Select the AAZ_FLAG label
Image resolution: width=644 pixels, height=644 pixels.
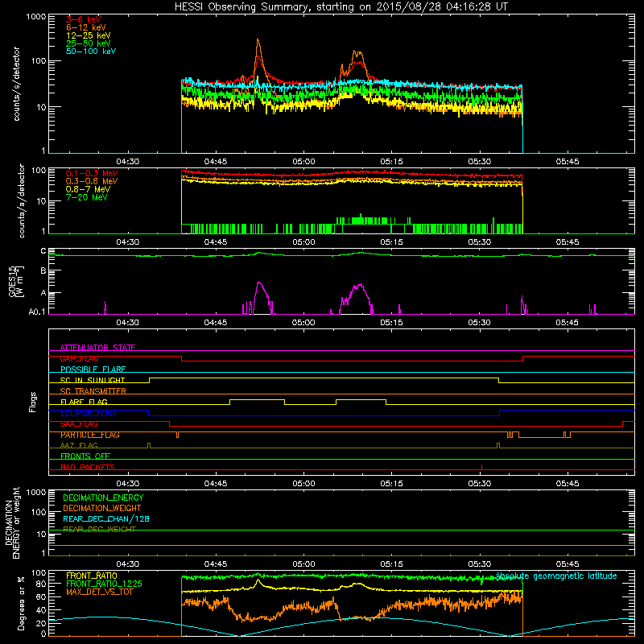[x=79, y=445]
